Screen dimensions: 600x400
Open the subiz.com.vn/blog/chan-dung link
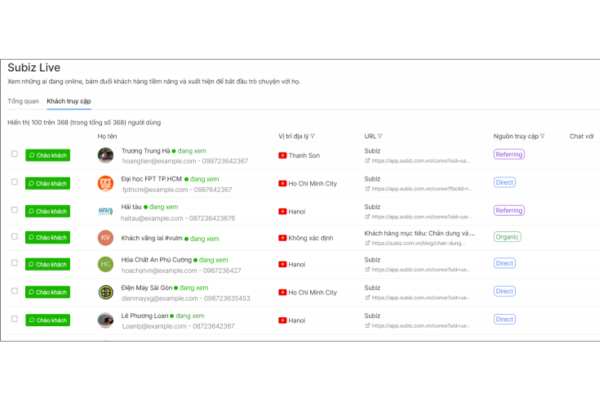tap(419, 243)
